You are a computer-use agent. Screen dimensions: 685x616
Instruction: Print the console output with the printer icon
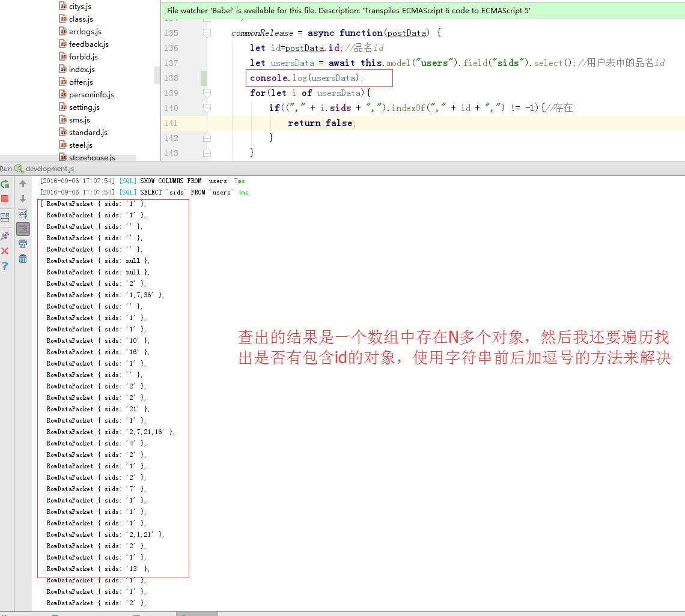[23, 244]
